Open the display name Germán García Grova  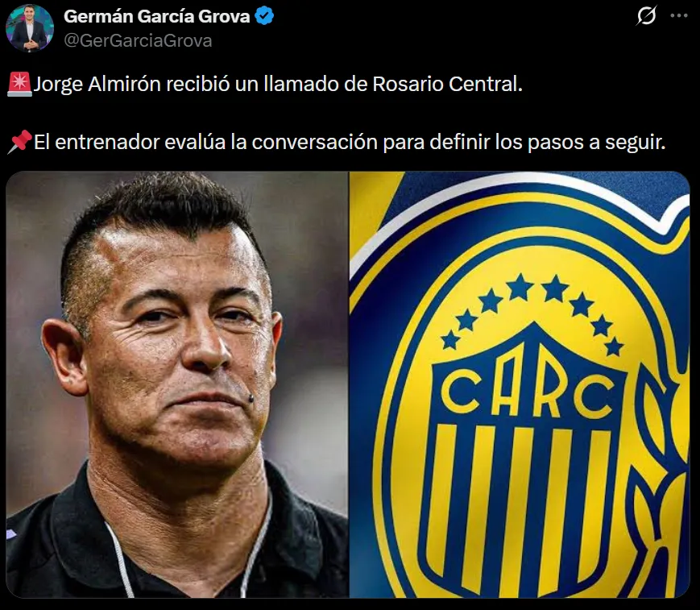(x=157, y=17)
